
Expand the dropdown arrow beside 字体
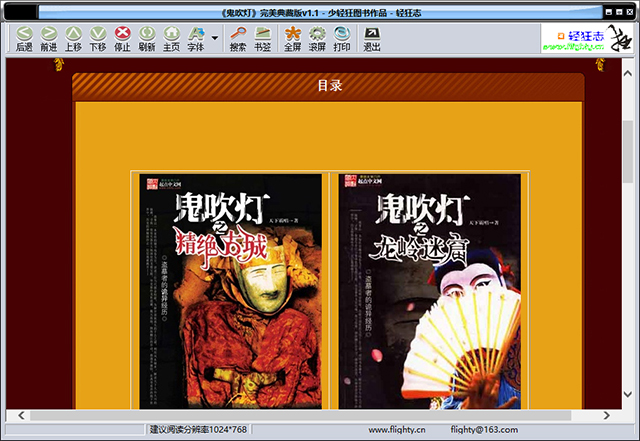(215, 38)
